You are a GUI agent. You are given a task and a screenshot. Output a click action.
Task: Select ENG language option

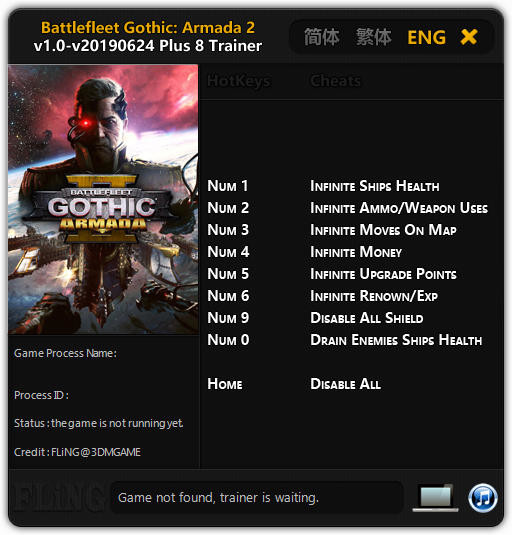426,37
